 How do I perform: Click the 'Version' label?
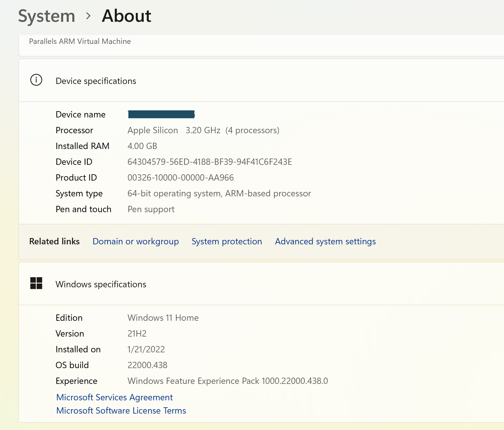click(x=70, y=334)
